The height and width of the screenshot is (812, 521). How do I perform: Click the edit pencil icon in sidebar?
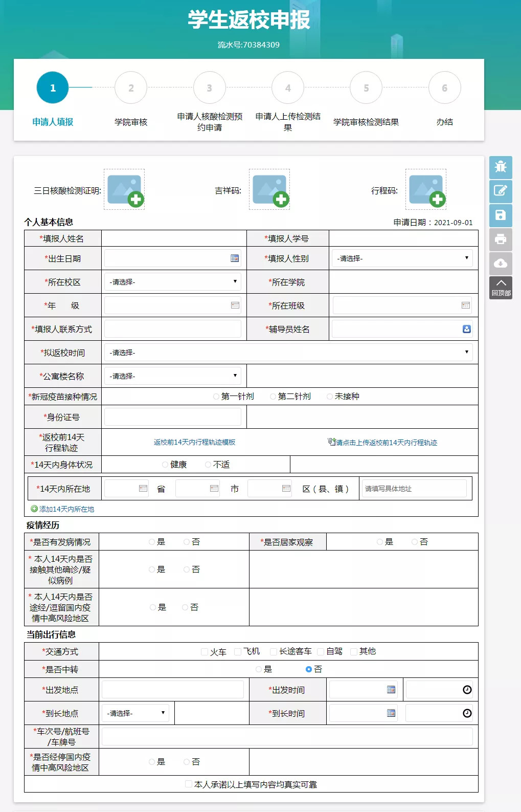501,191
